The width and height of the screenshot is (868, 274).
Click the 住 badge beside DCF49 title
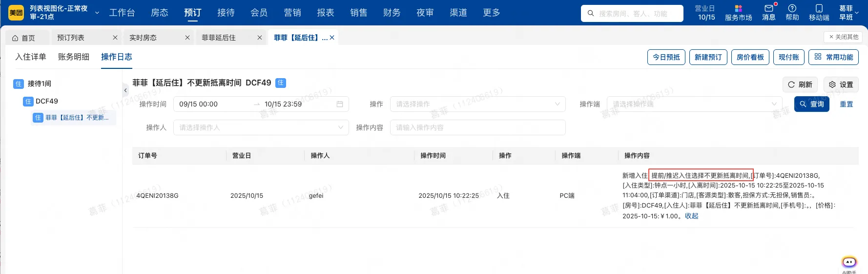(281, 83)
